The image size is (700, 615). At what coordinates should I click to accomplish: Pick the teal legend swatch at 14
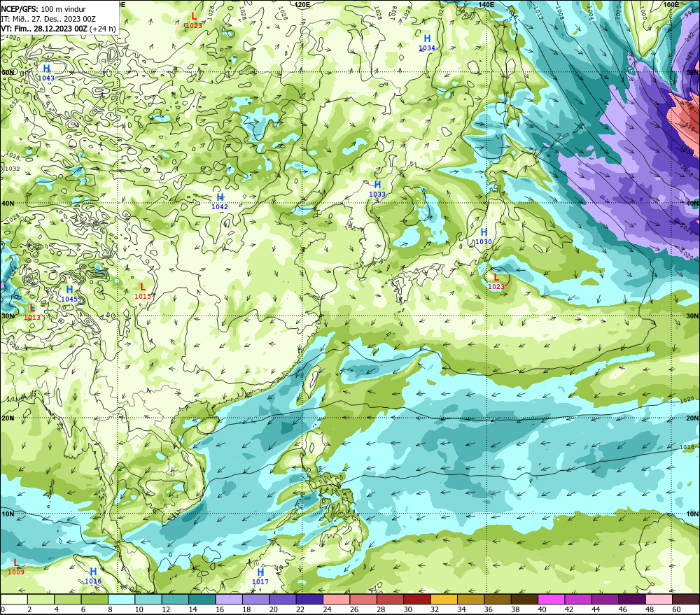(202, 599)
